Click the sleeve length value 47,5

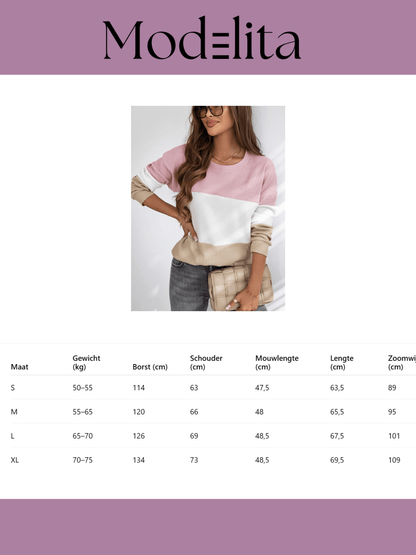(x=262, y=388)
